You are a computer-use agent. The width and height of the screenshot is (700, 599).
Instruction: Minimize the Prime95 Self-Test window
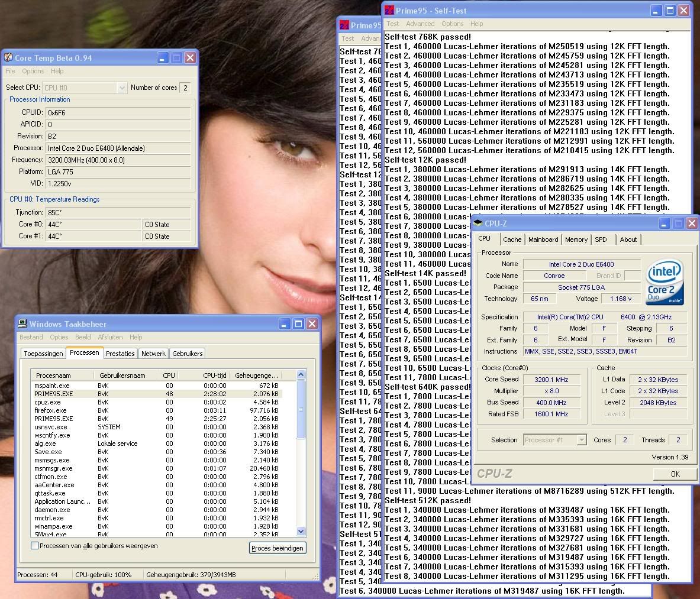point(656,11)
